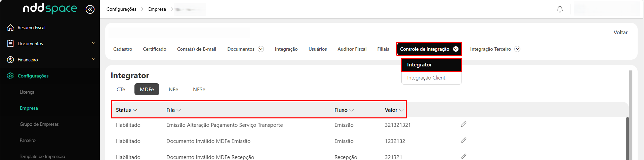This screenshot has width=644, height=160.
Task: Open the Documentos tab dropdown arrow
Action: [260, 49]
